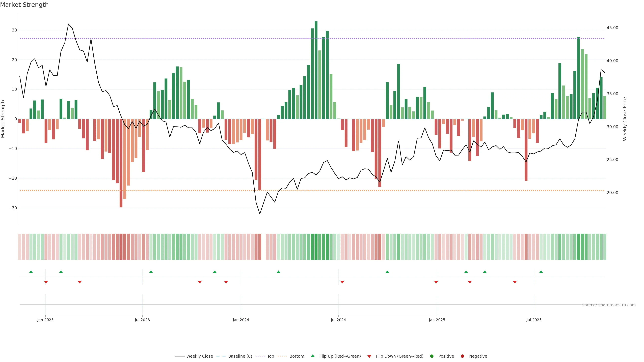Select the first green flip-up marker before Jan 2023

click(31, 272)
